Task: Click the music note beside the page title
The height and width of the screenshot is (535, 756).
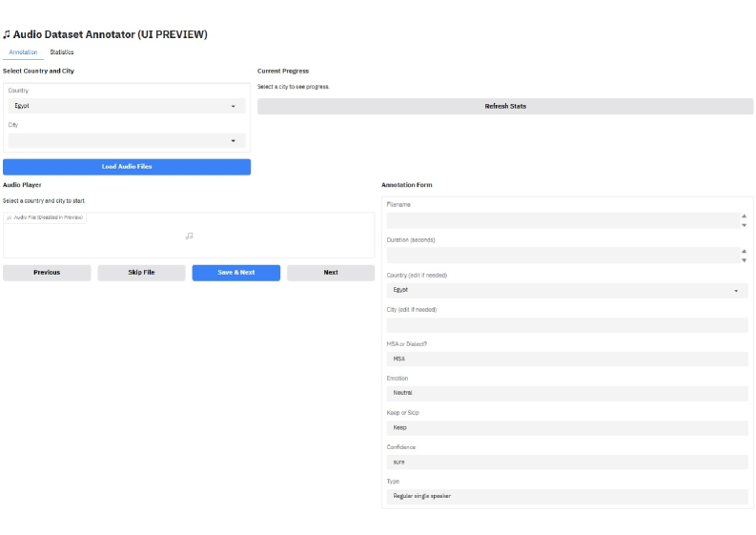Action: [x=7, y=34]
